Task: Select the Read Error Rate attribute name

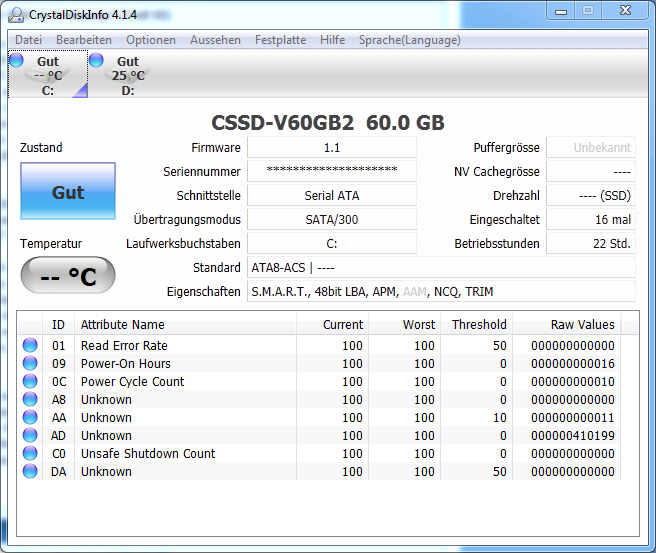Action: pos(124,346)
